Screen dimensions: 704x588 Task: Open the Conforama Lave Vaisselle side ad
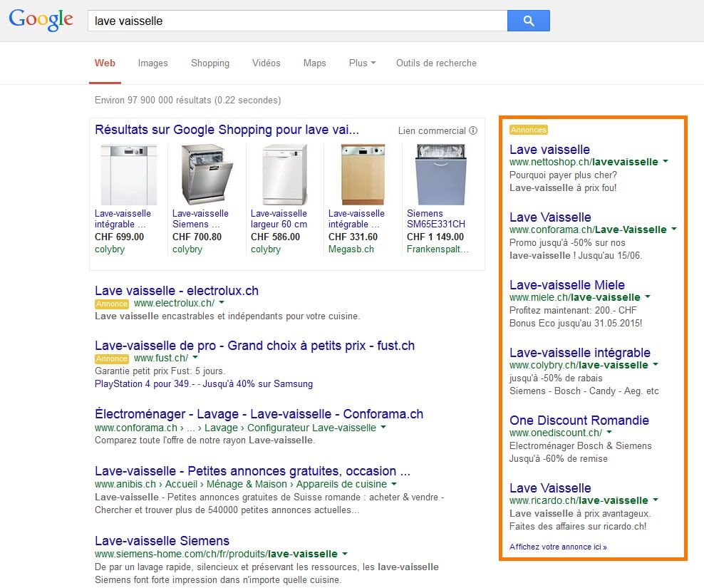click(550, 217)
